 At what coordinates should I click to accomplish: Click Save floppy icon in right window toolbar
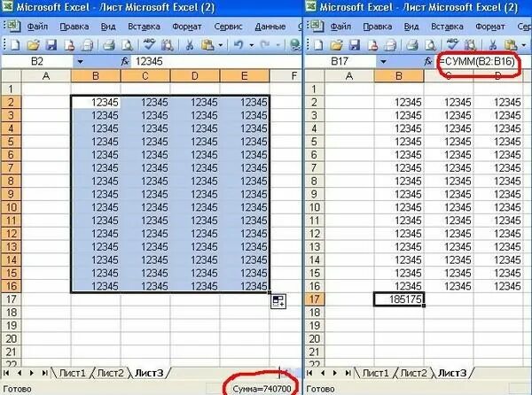point(355,44)
